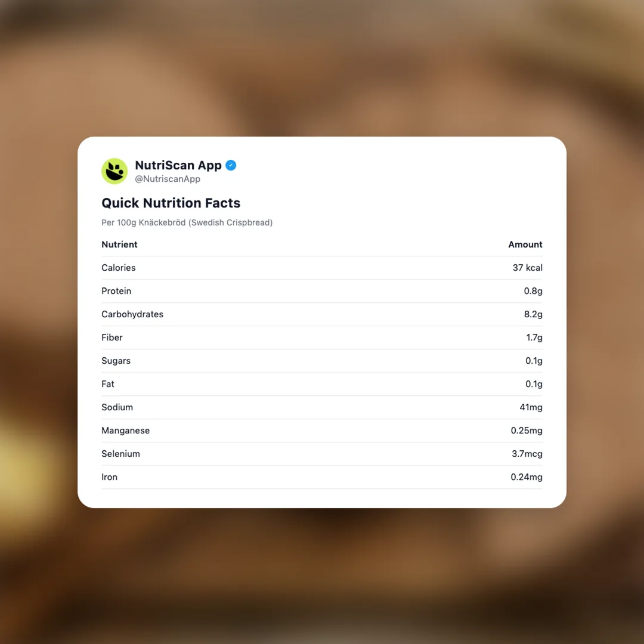The height and width of the screenshot is (644, 644).
Task: Click the Carbohydrates row label
Action: (x=132, y=314)
